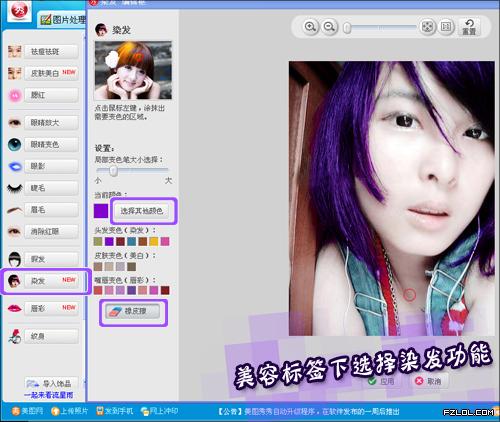The height and width of the screenshot is (422, 500).
Task: Click the 眼睛放大 eye icon
Action: (x=15, y=123)
